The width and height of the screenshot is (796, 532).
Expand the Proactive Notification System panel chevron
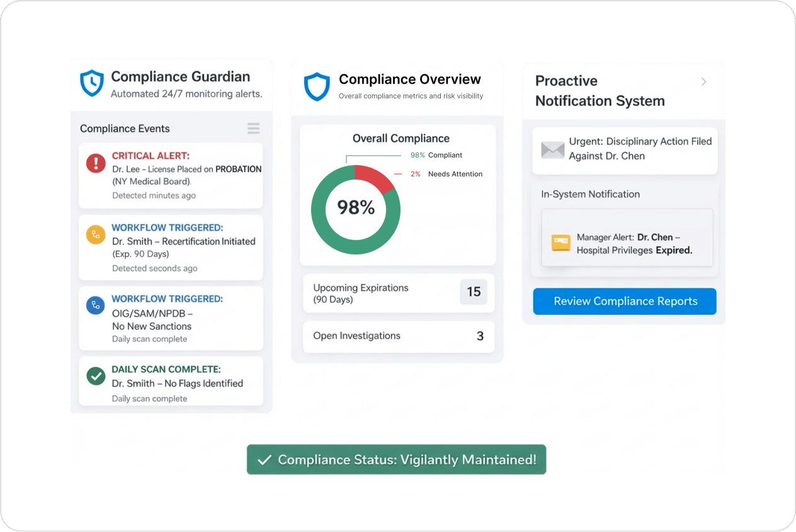coord(703,81)
